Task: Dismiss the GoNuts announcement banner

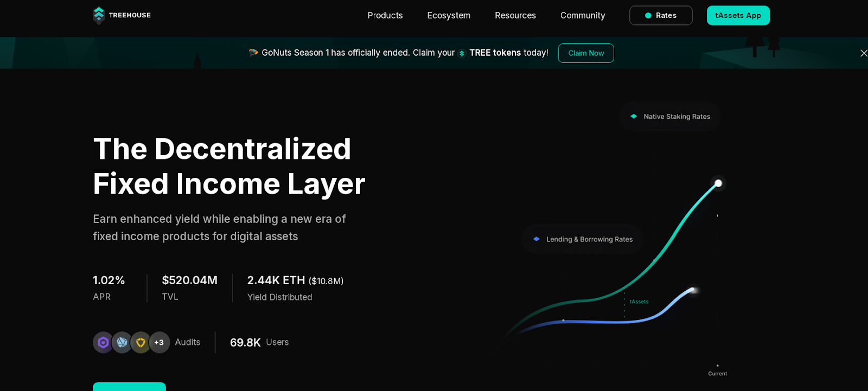Action: click(863, 53)
